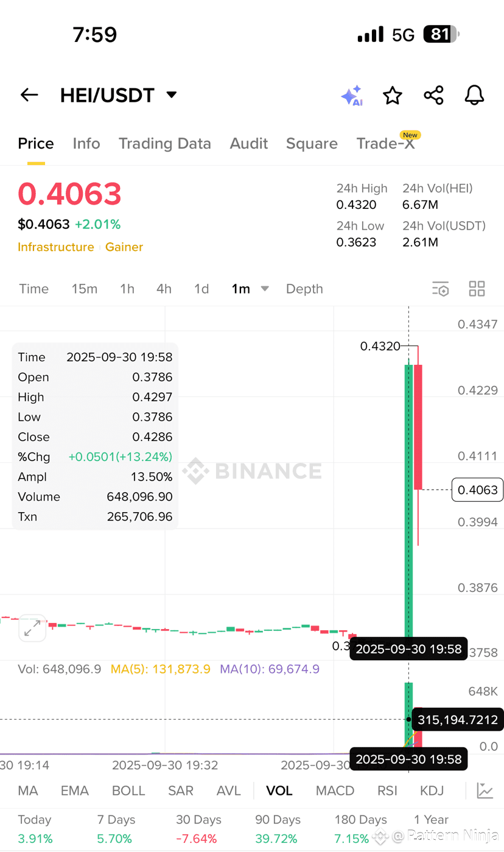This screenshot has width=504, height=852.
Task: Open the indicator chart icon after KDJ
Action: point(485,790)
